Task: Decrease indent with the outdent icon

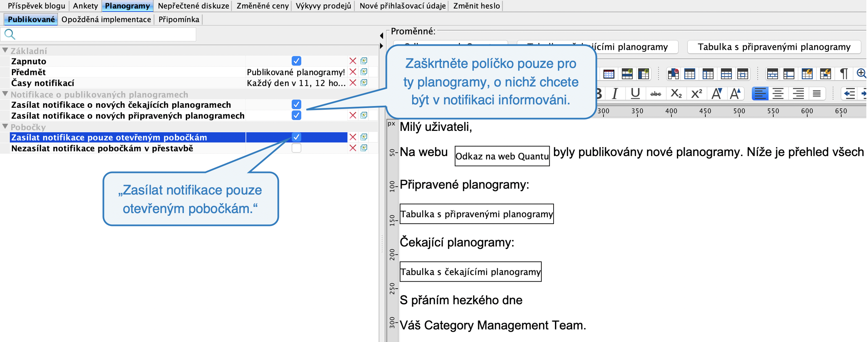Action: (x=850, y=93)
